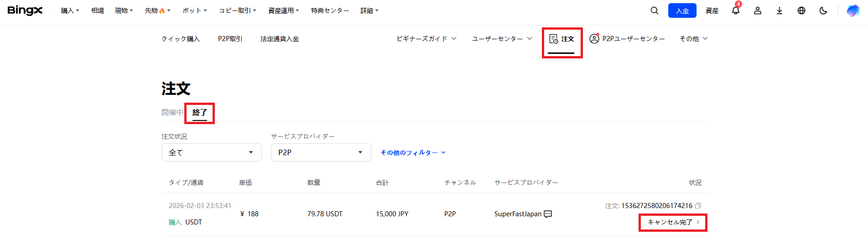Toggle dark mode moon icon

coord(823,10)
